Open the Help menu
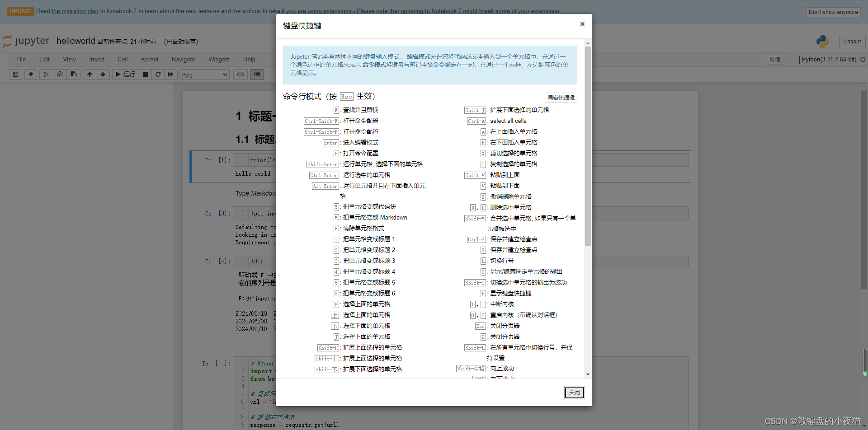This screenshot has width=868, height=430. tap(249, 59)
